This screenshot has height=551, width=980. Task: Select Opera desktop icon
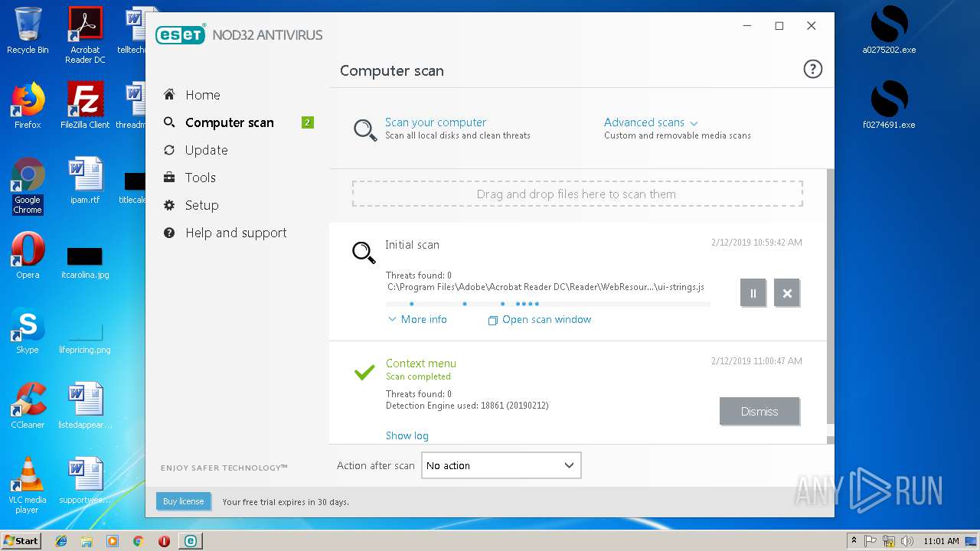[28, 256]
